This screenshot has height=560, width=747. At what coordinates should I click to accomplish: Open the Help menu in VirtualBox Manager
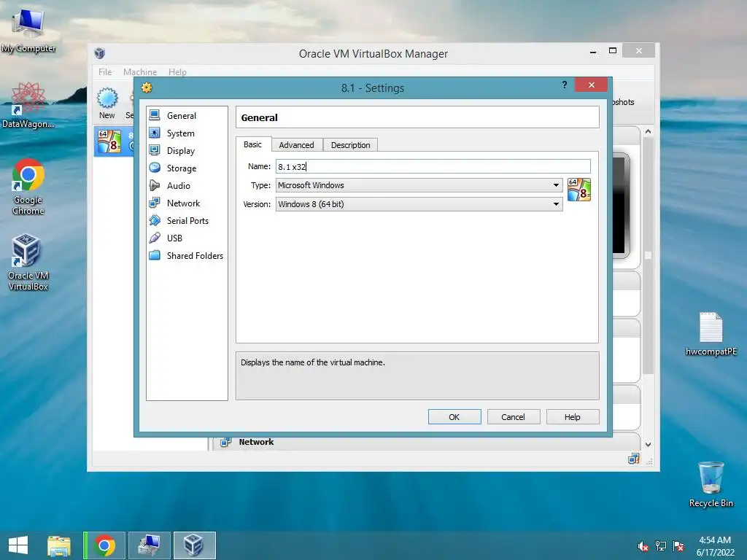tap(177, 72)
